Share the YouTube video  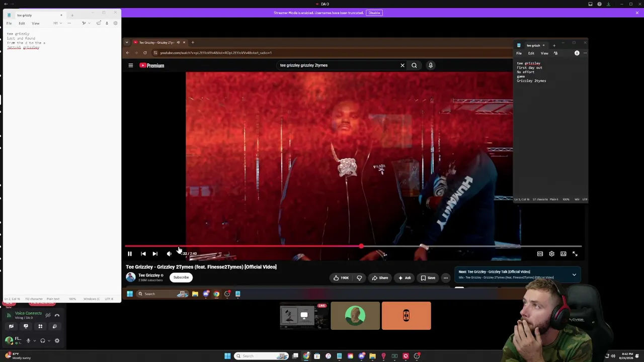(380, 278)
